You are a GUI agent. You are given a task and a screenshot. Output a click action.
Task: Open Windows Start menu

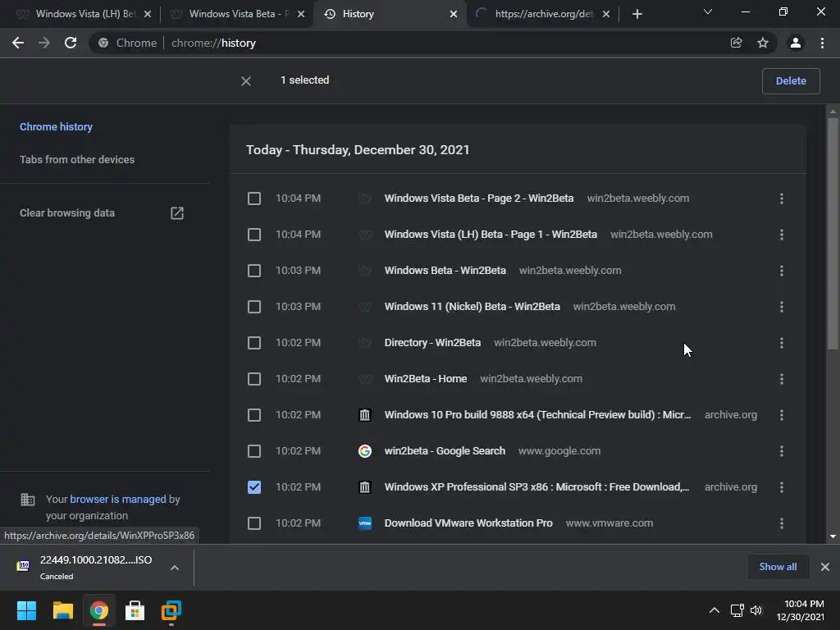[x=26, y=610]
